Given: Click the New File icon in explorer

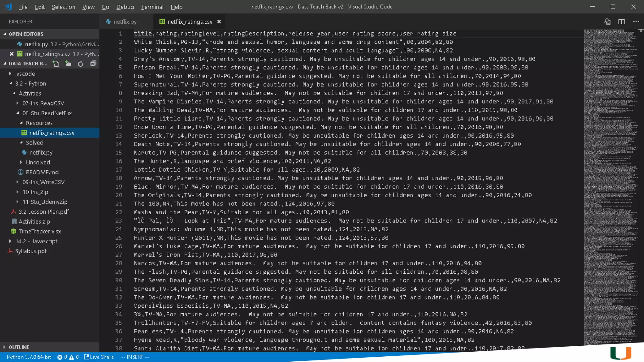Looking at the screenshot, I should click(x=56, y=64).
